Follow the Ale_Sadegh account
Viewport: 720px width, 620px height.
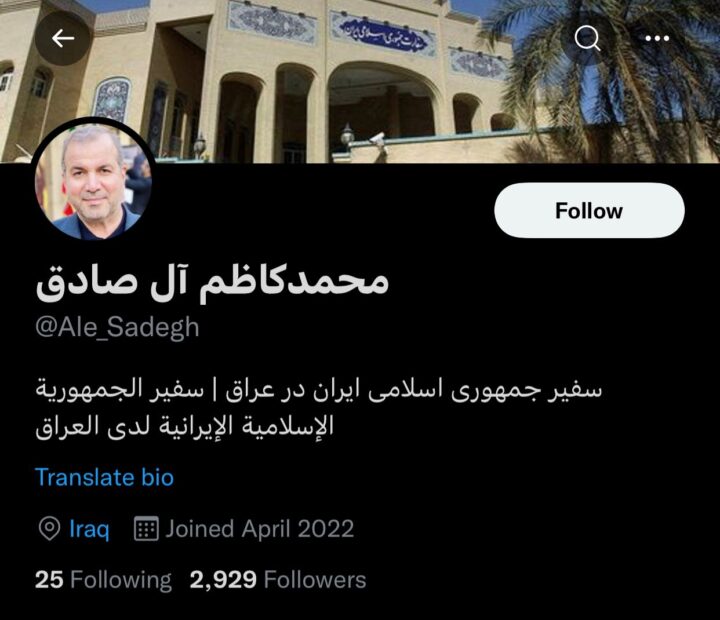click(x=589, y=210)
